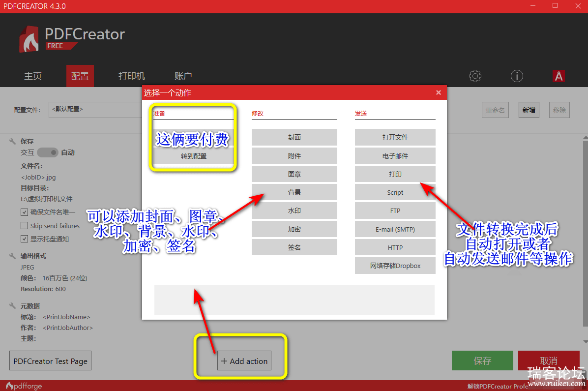Viewport: 588px width, 391px height.
Task: Click the 新增 profile button
Action: [529, 110]
